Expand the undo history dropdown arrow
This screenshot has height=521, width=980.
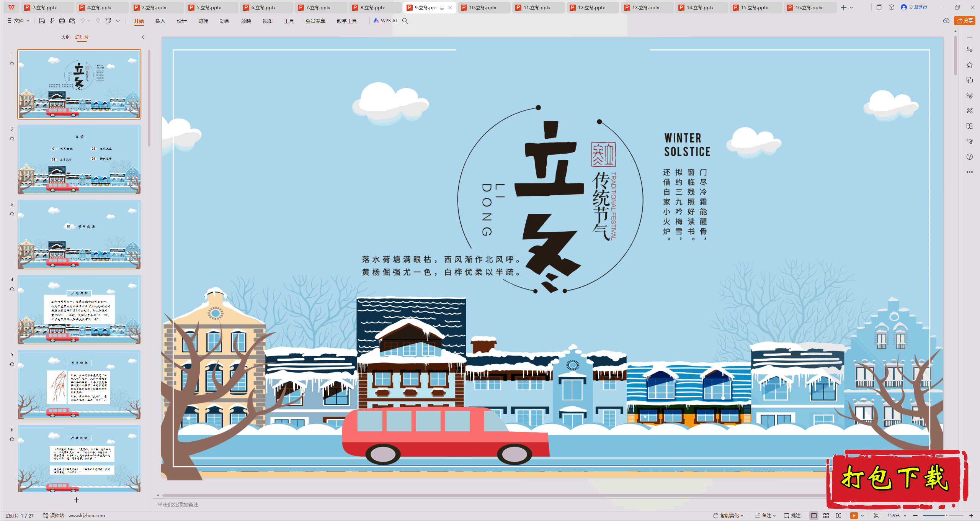89,21
